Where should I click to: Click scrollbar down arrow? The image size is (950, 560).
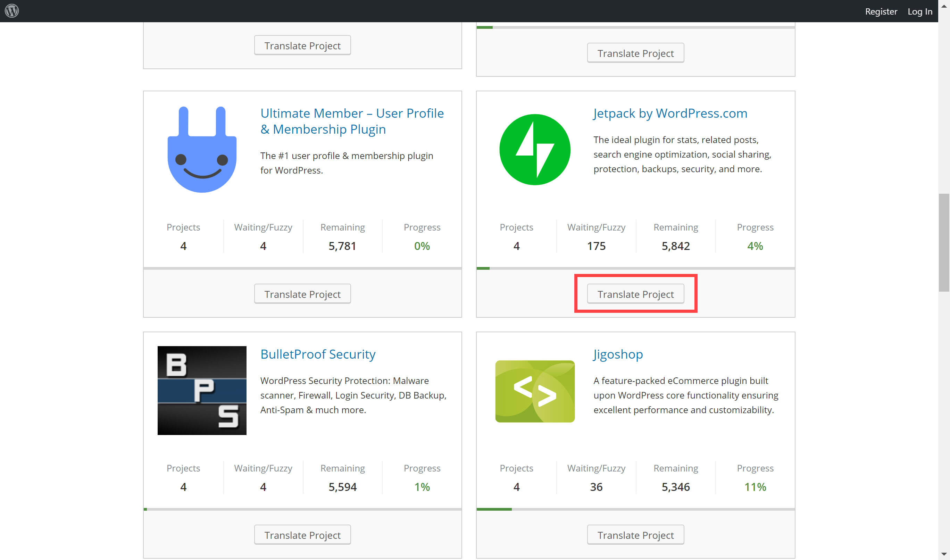(x=944, y=554)
